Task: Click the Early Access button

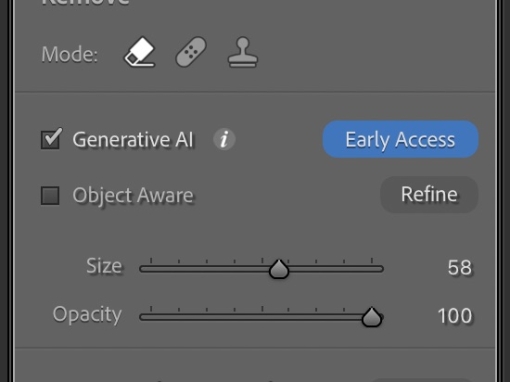Action: pos(400,139)
